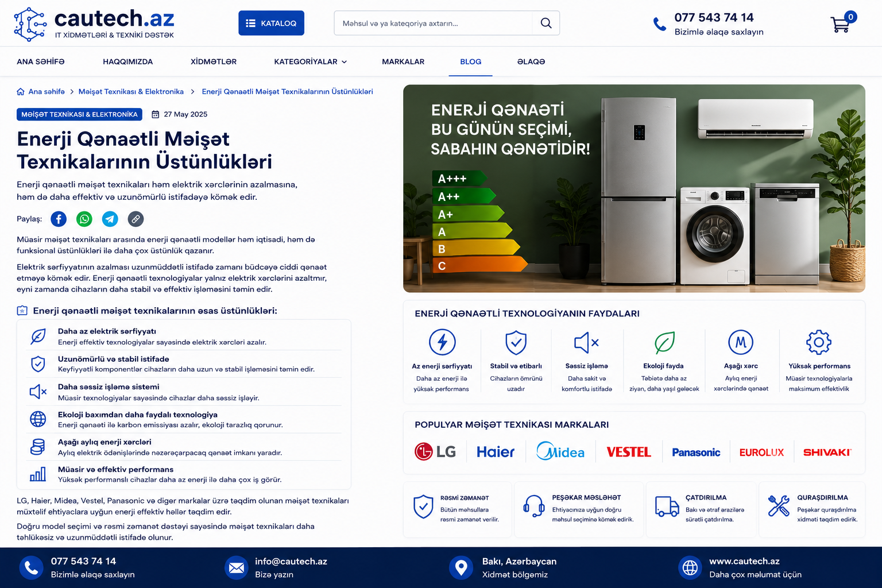Select the LG brand logo
The width and height of the screenshot is (882, 588).
pos(435,452)
